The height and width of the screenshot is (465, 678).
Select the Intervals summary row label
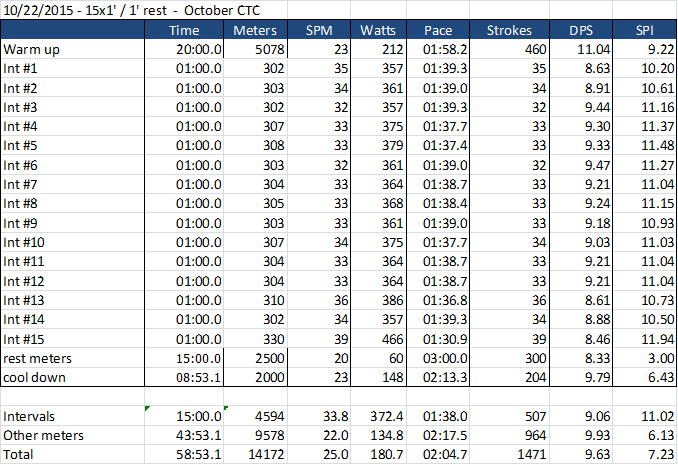coord(30,417)
